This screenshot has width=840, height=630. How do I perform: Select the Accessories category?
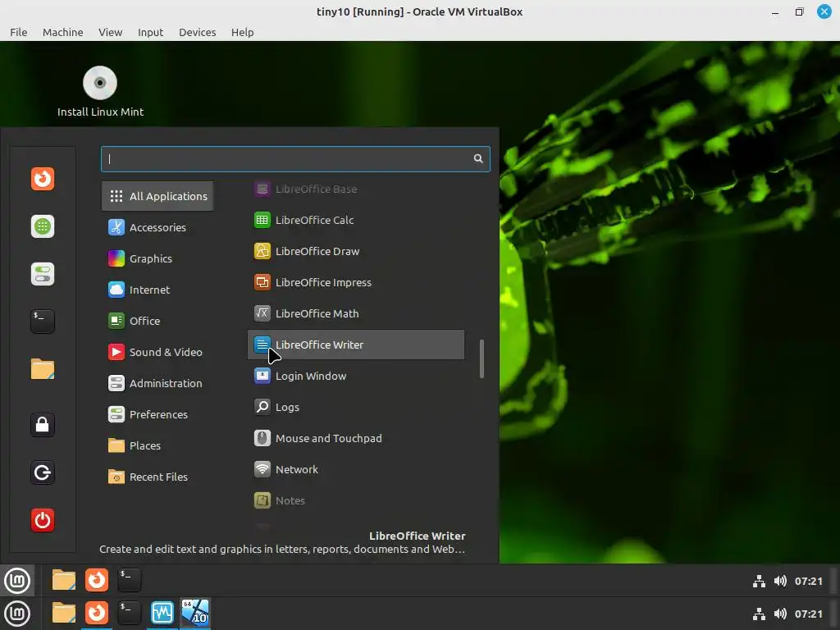coord(157,227)
